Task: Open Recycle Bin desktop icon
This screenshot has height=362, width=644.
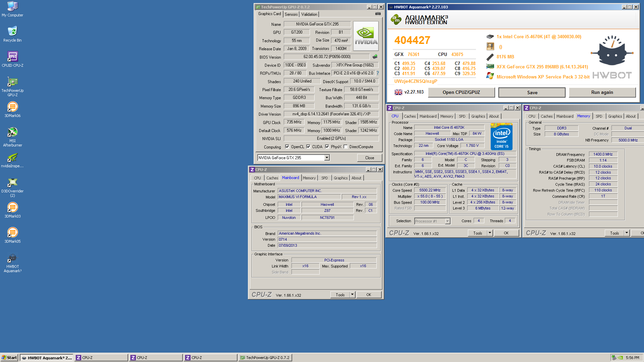Action: tap(12, 34)
